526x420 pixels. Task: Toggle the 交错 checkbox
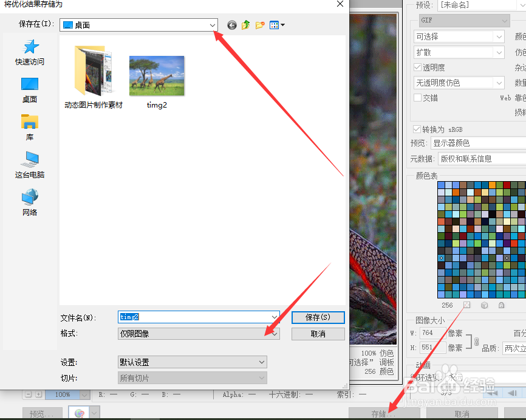(418, 98)
